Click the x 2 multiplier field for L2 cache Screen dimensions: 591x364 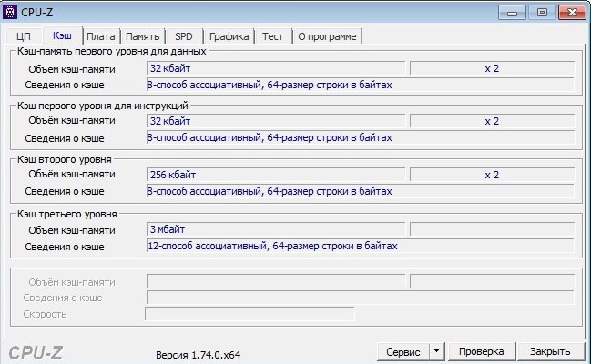click(492, 174)
